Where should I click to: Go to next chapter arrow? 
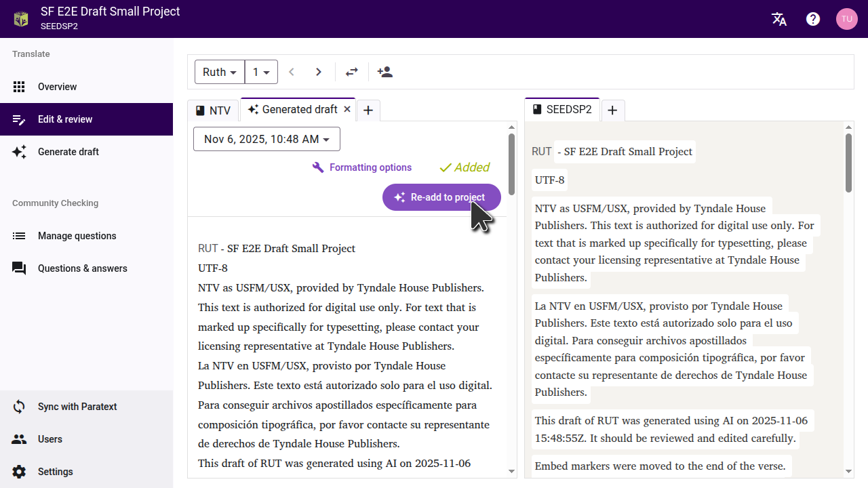318,72
